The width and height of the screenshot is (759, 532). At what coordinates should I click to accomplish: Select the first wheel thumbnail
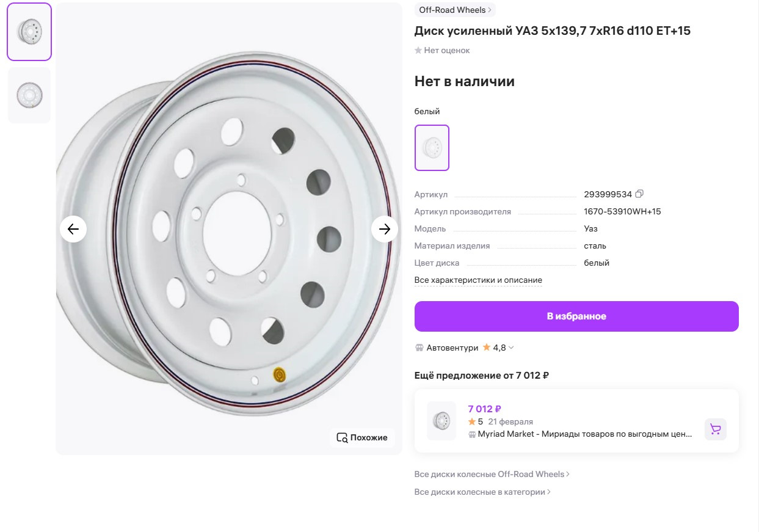click(29, 32)
